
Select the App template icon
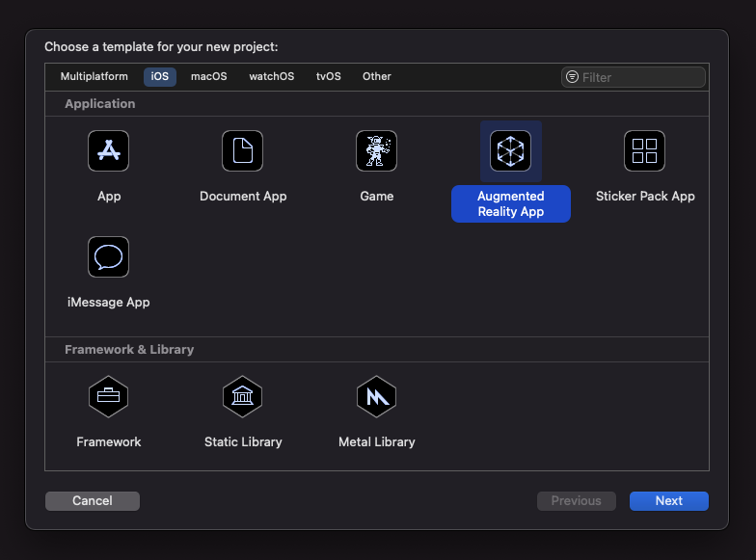click(x=108, y=151)
